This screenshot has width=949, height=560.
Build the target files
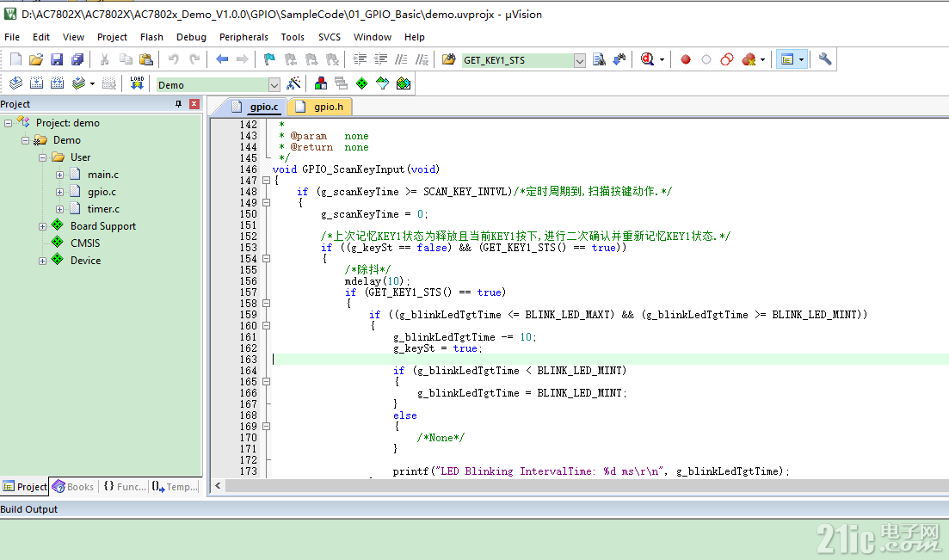[36, 83]
